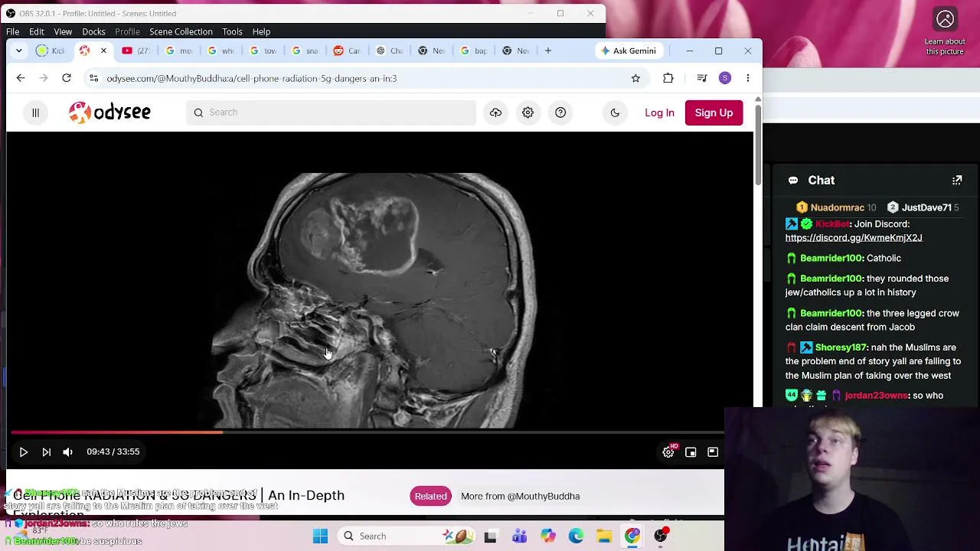Open OBS Help menu
This screenshot has width=980, height=551.
tap(261, 31)
